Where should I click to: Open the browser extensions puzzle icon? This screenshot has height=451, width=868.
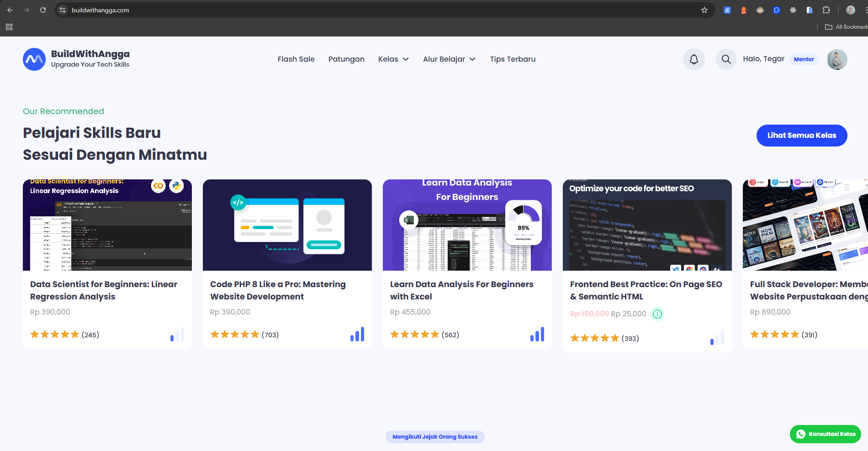(826, 10)
